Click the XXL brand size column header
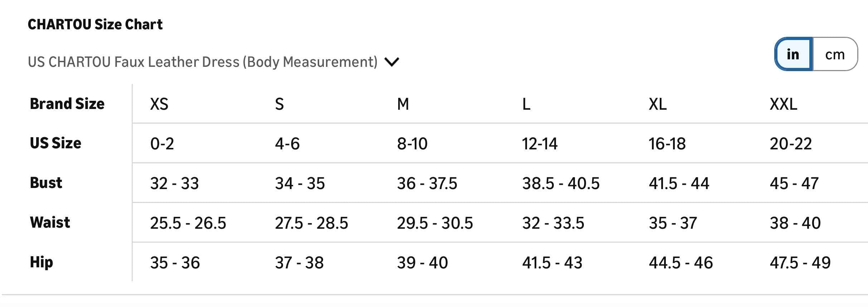Screen dimensions: 868x307 783,104
